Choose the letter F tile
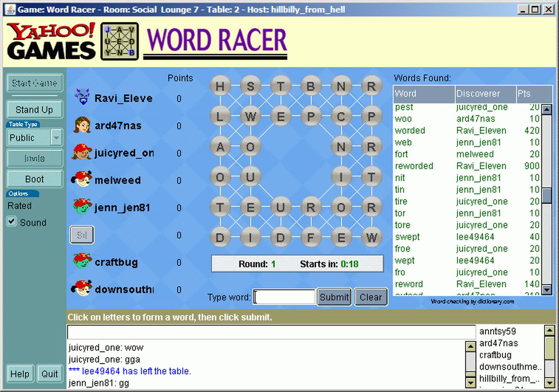Screen dimensions: 559x392 tap(311, 237)
